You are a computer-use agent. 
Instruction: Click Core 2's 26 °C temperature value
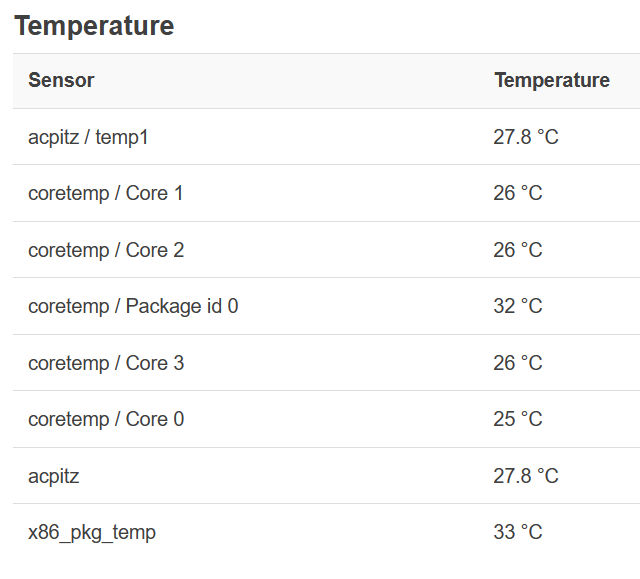(x=517, y=250)
